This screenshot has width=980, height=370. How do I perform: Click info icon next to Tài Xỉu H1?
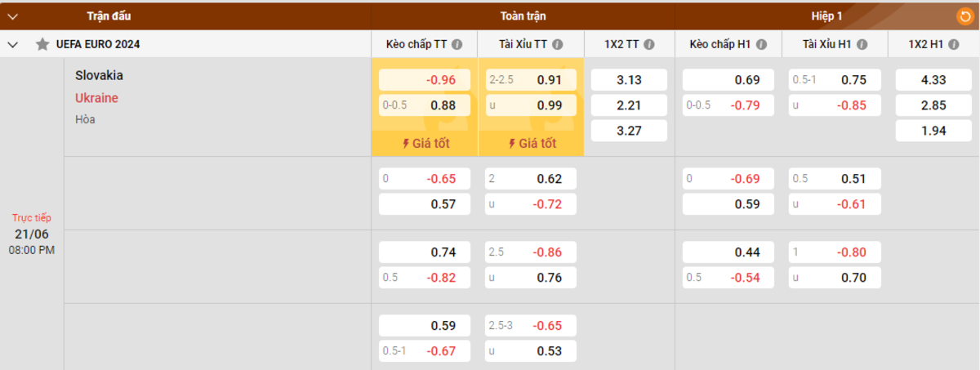pos(862,45)
